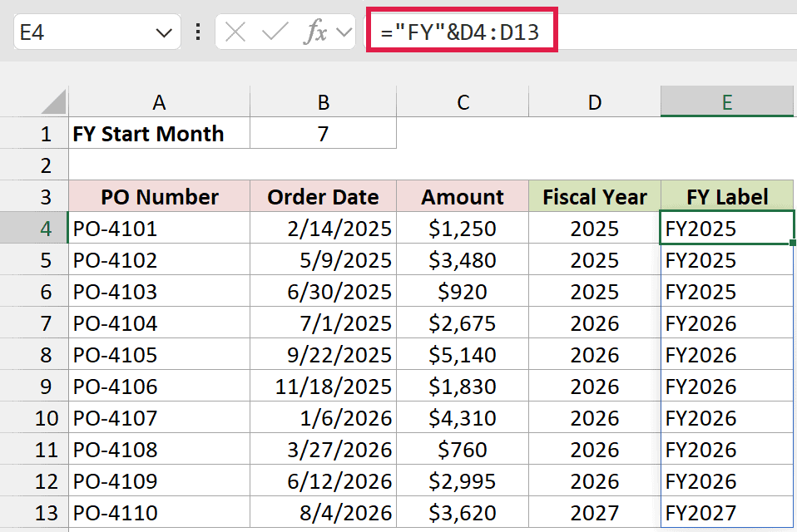The image size is (797, 532).
Task: Click amount $3,620
Action: (x=463, y=512)
